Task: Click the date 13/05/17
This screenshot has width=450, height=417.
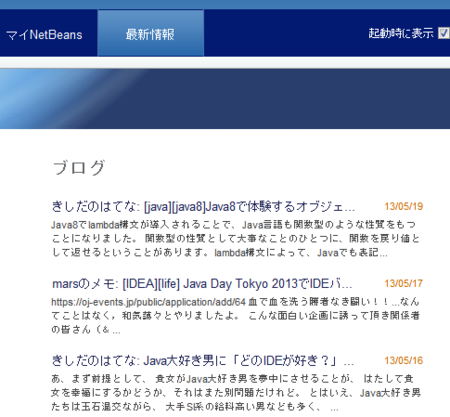Action: coord(403,284)
